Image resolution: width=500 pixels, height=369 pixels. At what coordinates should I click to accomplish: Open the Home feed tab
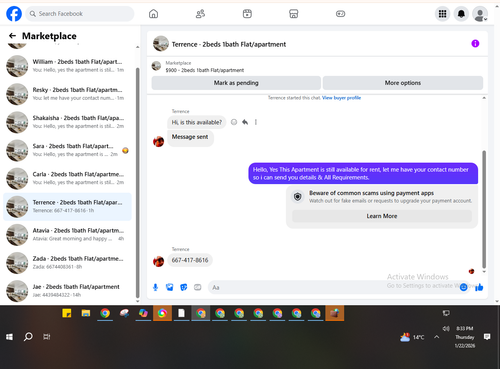click(x=153, y=14)
